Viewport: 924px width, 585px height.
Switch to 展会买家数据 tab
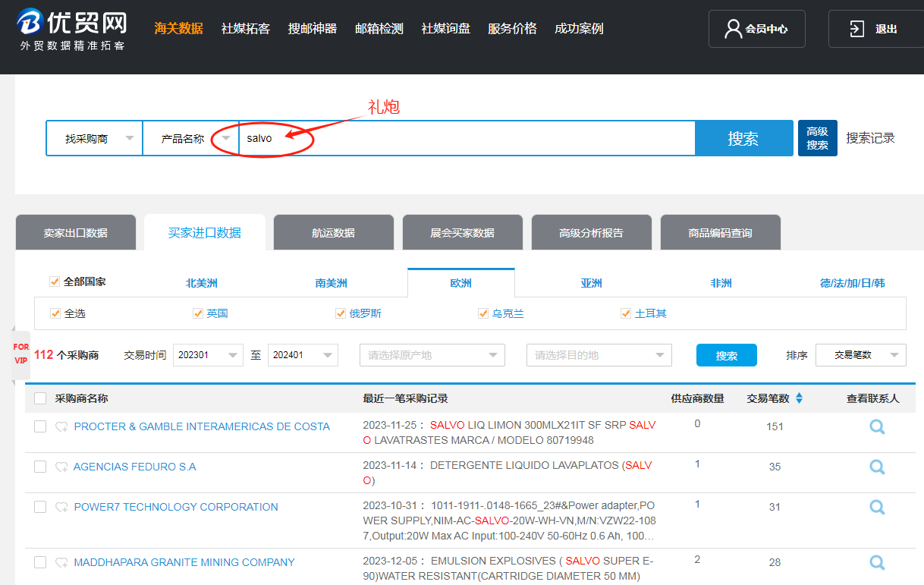[x=463, y=232]
